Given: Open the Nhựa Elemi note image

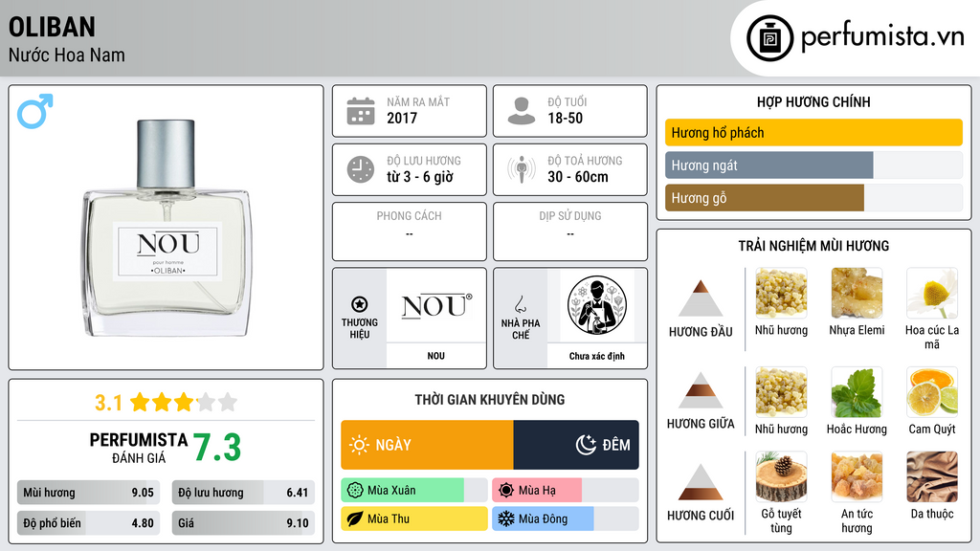Looking at the screenshot, I should [x=857, y=294].
